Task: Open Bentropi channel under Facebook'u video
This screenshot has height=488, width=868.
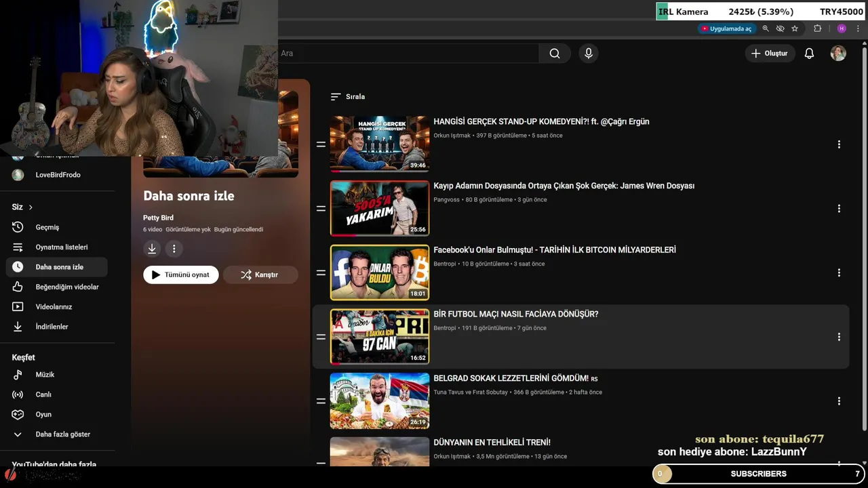Action: [445, 264]
